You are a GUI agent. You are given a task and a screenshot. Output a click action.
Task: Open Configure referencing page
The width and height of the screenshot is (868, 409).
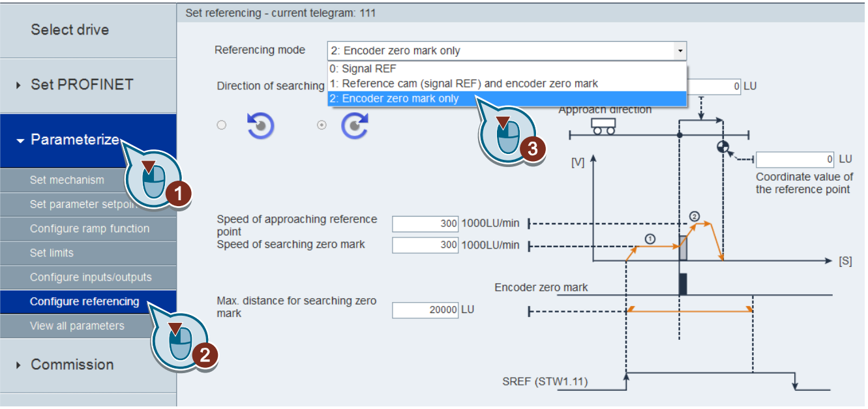88,301
